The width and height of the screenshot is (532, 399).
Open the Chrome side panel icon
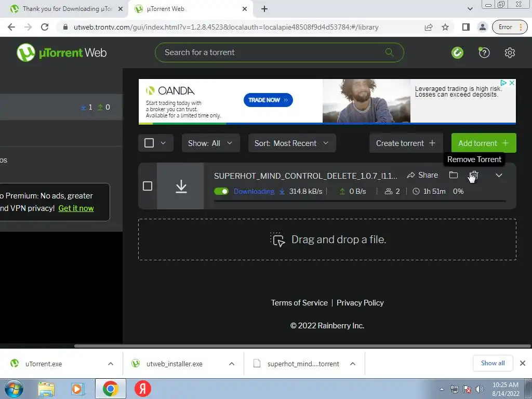coord(466,27)
